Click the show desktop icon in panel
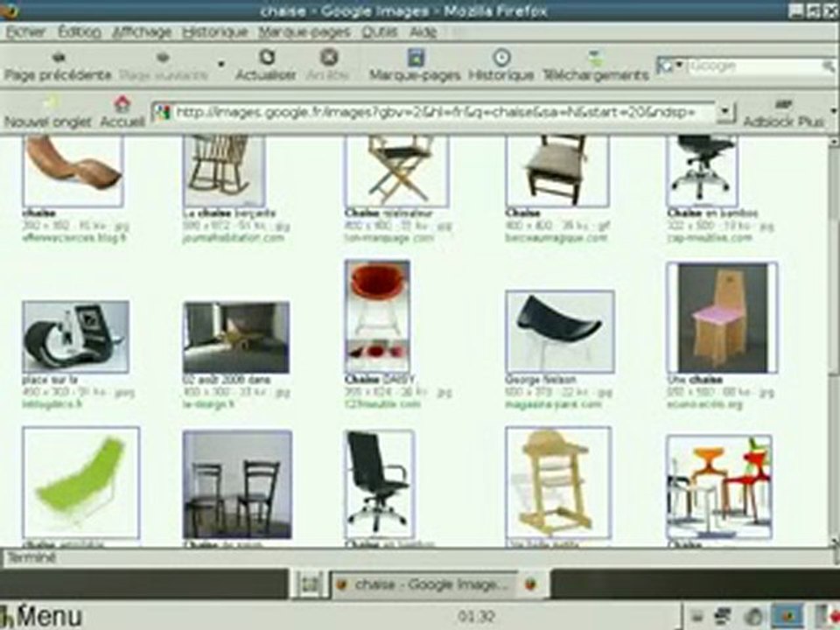This screenshot has width=840, height=630. (x=309, y=584)
